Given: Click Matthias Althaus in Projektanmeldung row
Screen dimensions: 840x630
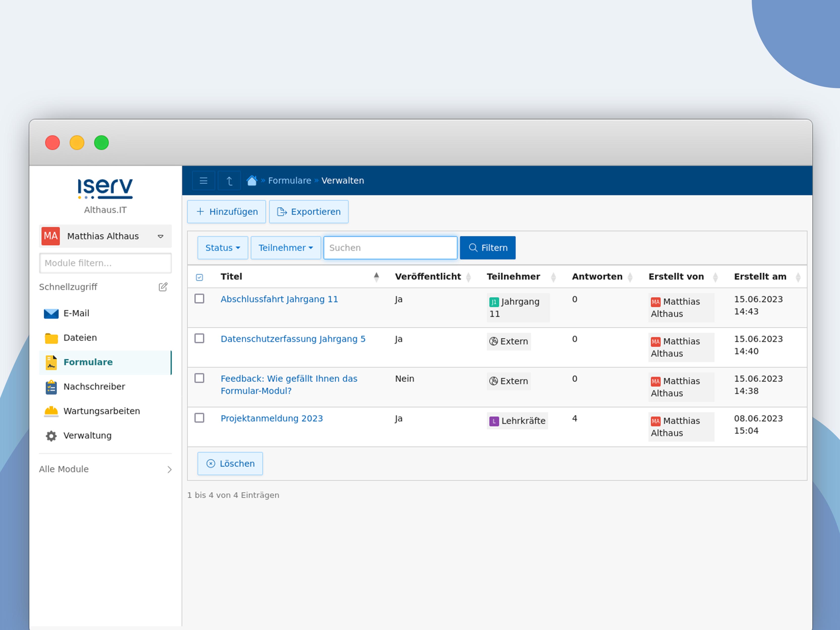Looking at the screenshot, I should click(681, 427).
